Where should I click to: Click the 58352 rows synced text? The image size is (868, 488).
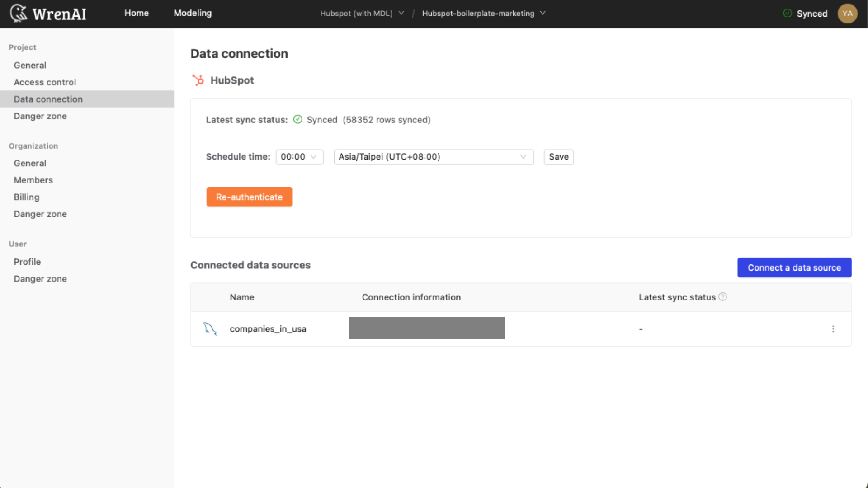(387, 120)
